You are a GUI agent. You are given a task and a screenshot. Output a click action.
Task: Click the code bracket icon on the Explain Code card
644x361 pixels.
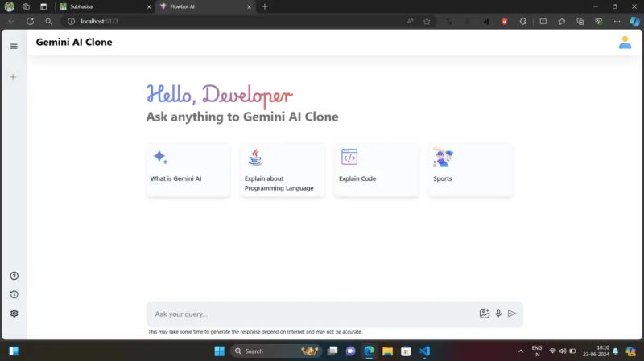(x=349, y=157)
